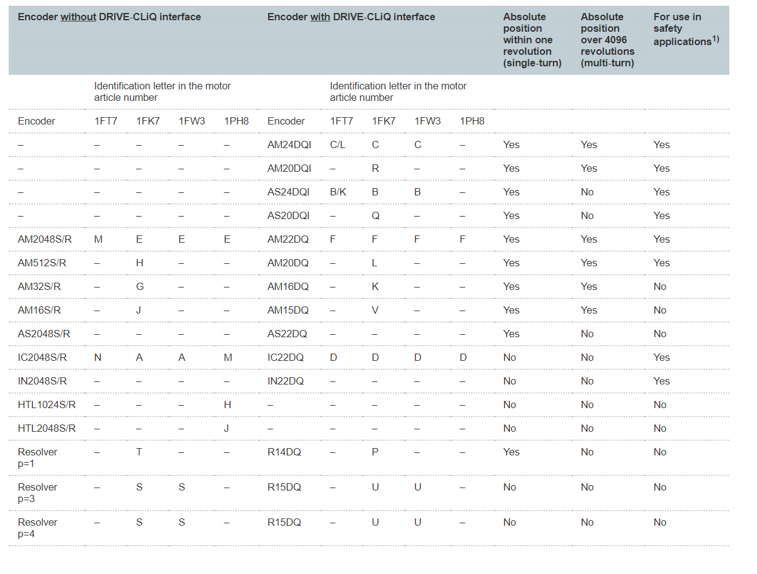
Task: Select the AM2048S/R encoder cell
Action: 44,239
